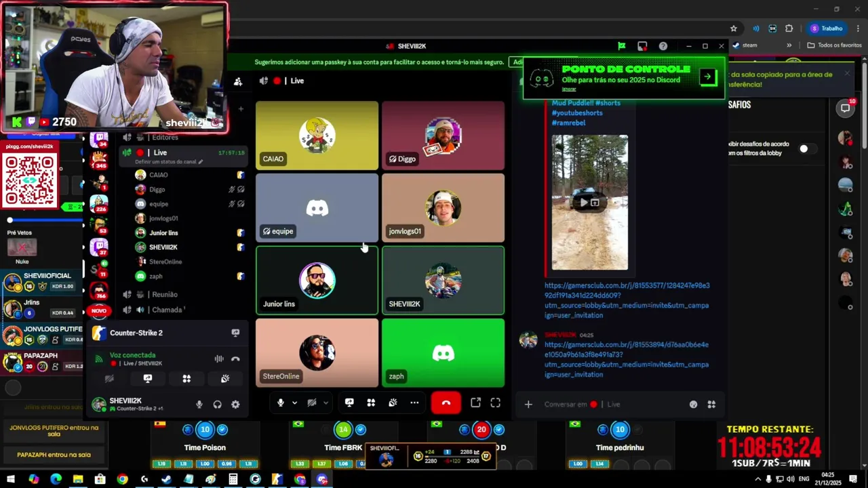Mute microphone in call control bar
The height and width of the screenshot is (488, 868).
281,403
